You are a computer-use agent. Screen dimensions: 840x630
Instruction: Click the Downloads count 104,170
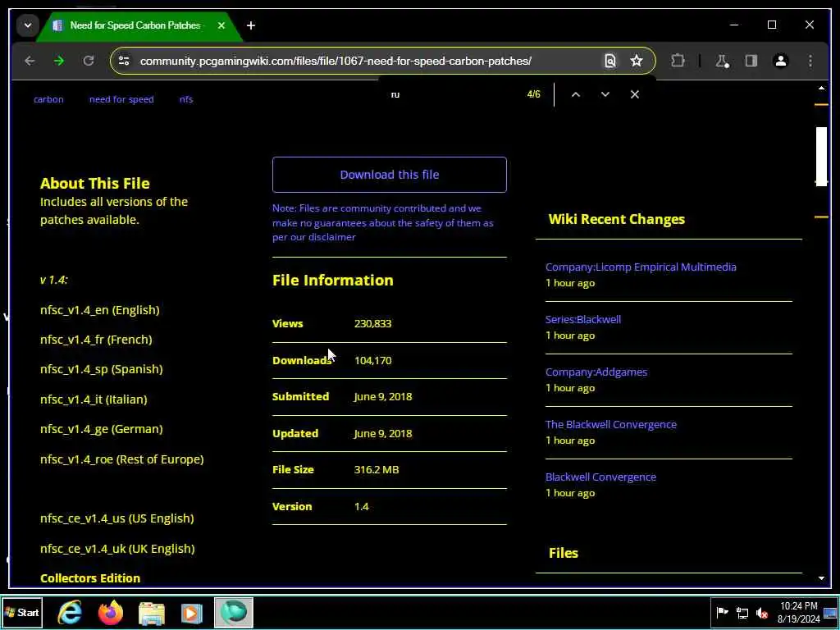[x=373, y=361]
